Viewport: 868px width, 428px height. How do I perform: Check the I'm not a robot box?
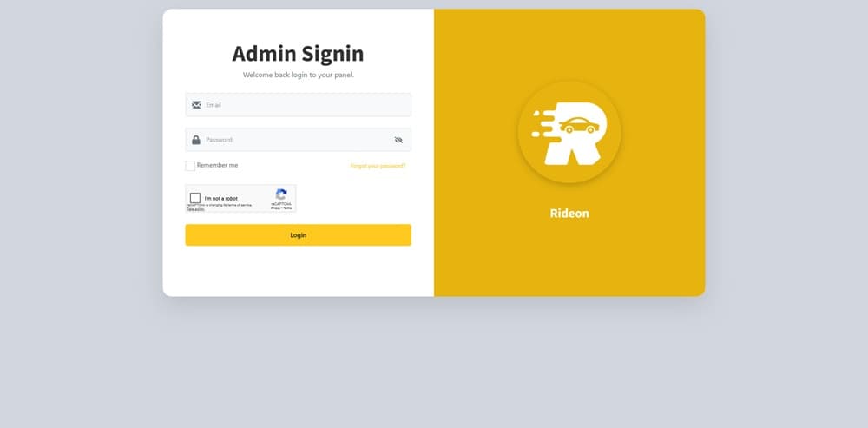pyautogui.click(x=195, y=198)
